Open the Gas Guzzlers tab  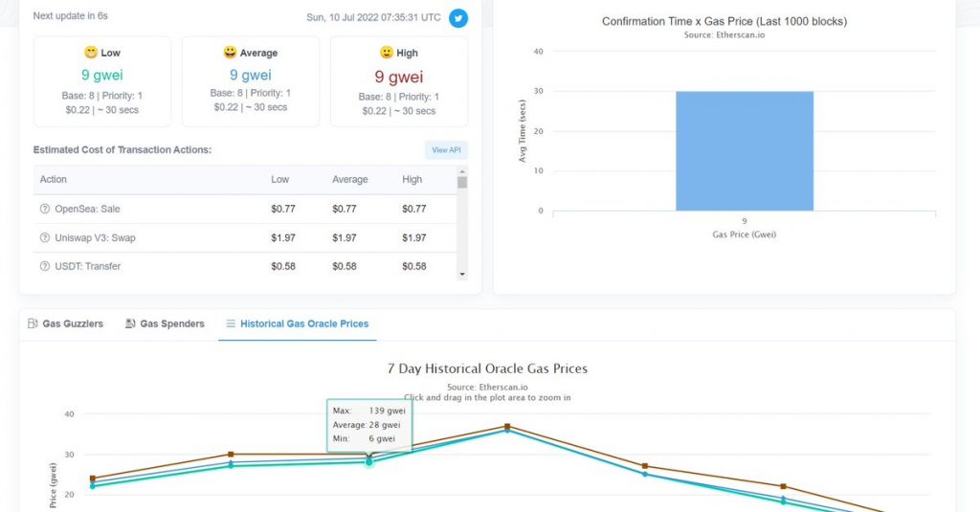(66, 323)
